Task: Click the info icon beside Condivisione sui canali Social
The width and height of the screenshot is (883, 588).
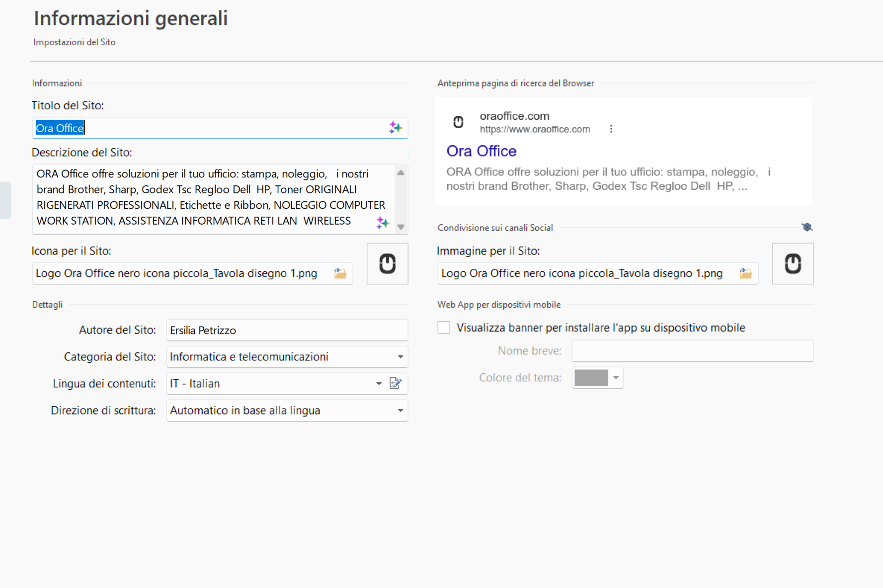Action: [x=807, y=227]
